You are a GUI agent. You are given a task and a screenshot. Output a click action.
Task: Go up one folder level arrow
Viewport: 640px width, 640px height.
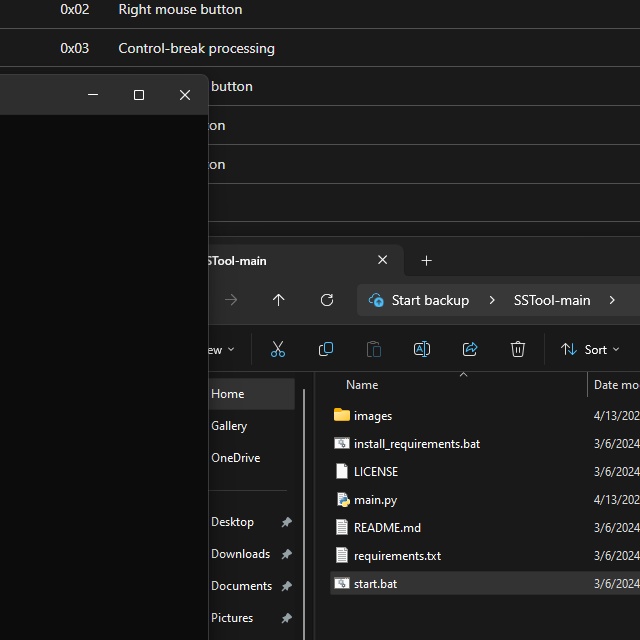pos(279,300)
